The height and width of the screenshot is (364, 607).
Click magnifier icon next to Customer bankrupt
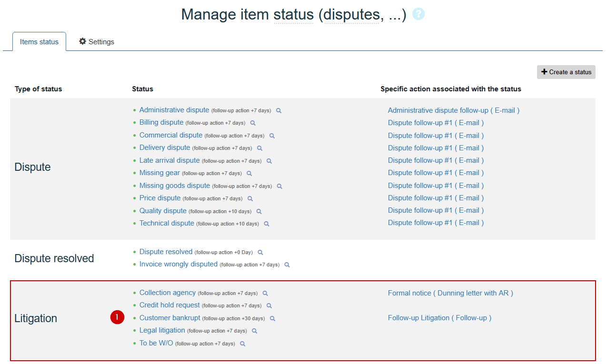[273, 319]
